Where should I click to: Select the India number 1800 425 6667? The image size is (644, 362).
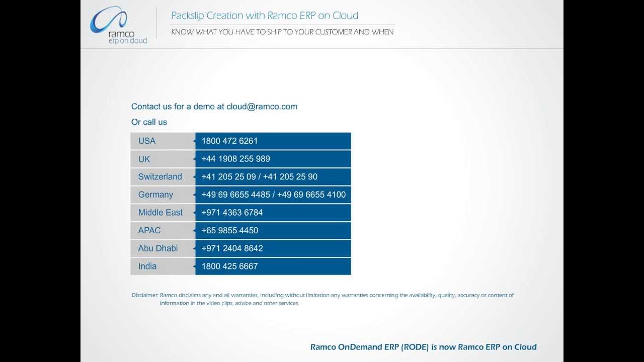point(273,266)
